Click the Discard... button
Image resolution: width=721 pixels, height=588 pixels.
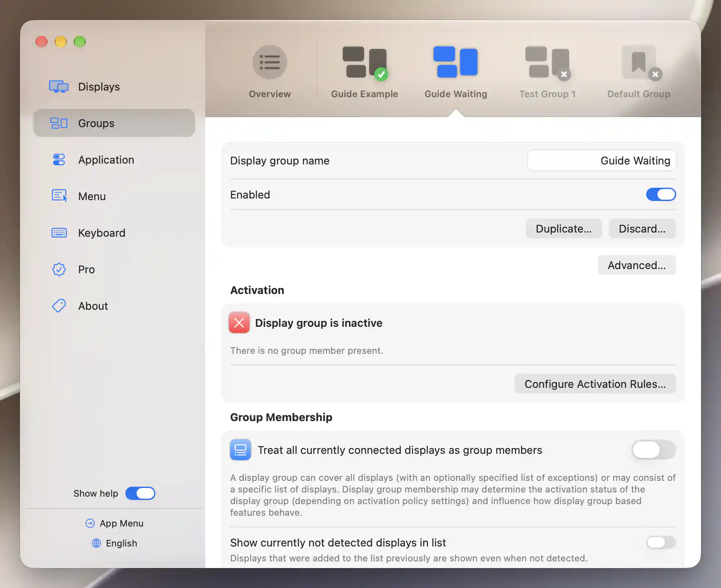642,229
